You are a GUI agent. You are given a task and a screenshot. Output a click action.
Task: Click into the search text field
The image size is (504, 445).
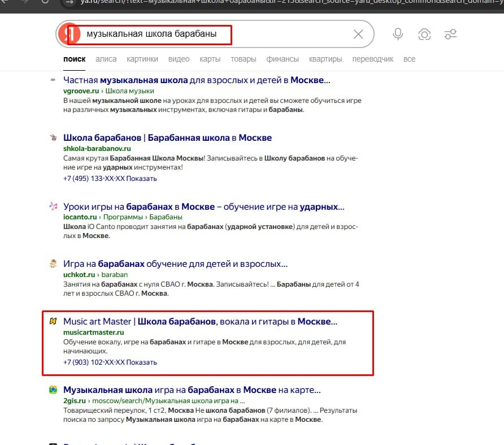[215, 34]
